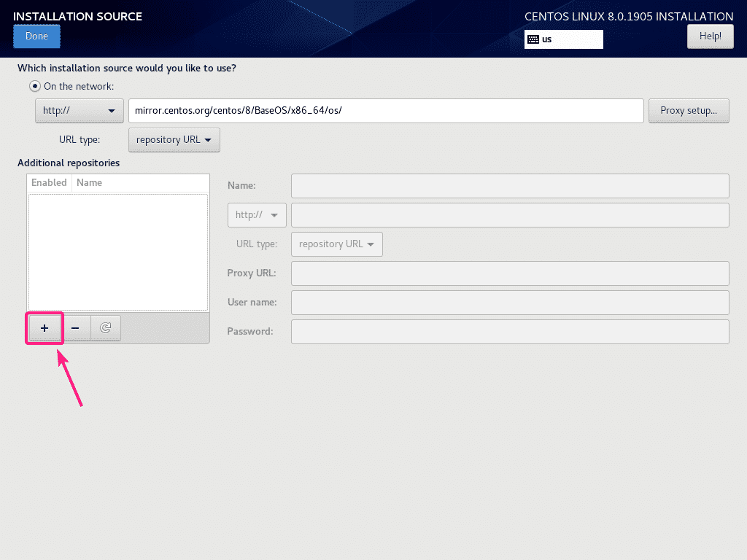Open Proxy setup dialog
The width and height of the screenshot is (747, 560).
pyautogui.click(x=689, y=111)
